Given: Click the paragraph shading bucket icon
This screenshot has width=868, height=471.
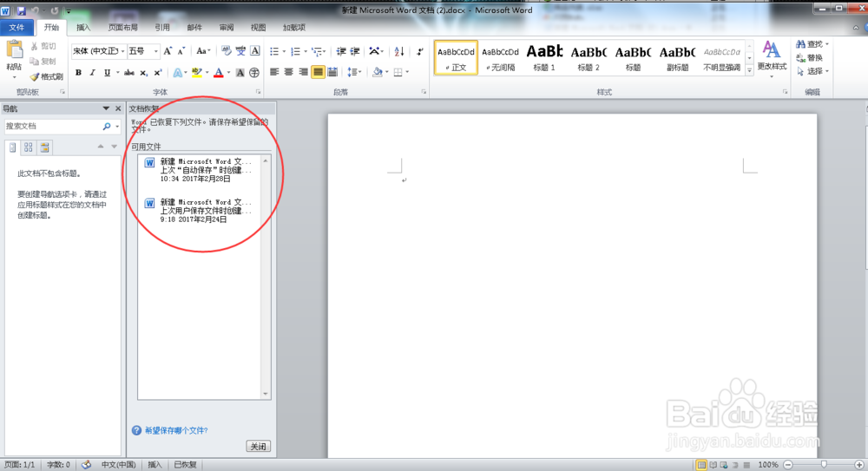Looking at the screenshot, I should click(x=377, y=72).
